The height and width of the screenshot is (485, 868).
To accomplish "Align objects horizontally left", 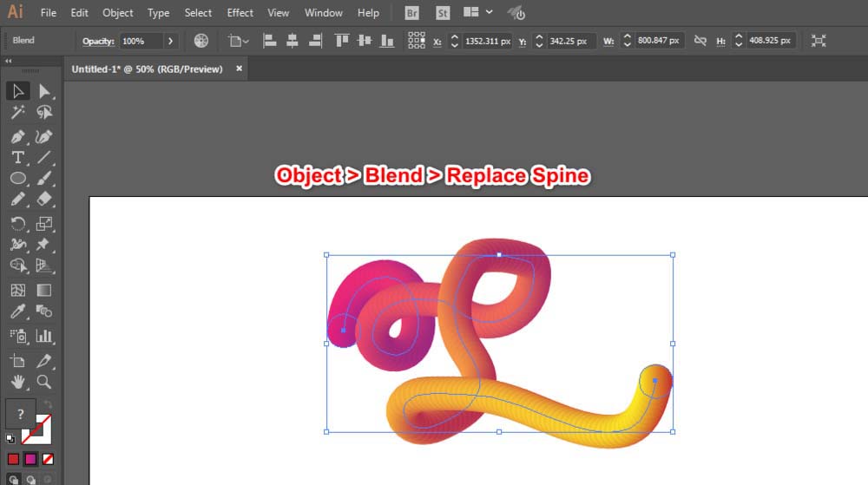I will coord(270,41).
